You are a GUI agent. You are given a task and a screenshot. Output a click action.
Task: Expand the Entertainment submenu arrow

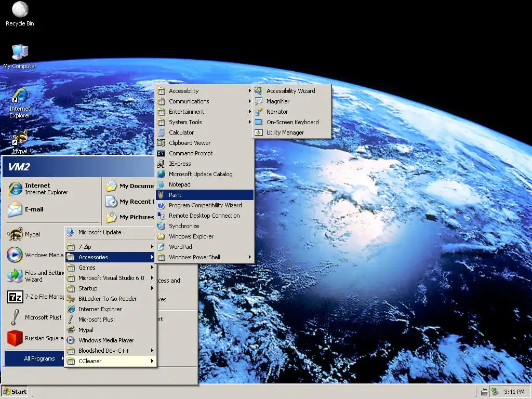tap(249, 112)
